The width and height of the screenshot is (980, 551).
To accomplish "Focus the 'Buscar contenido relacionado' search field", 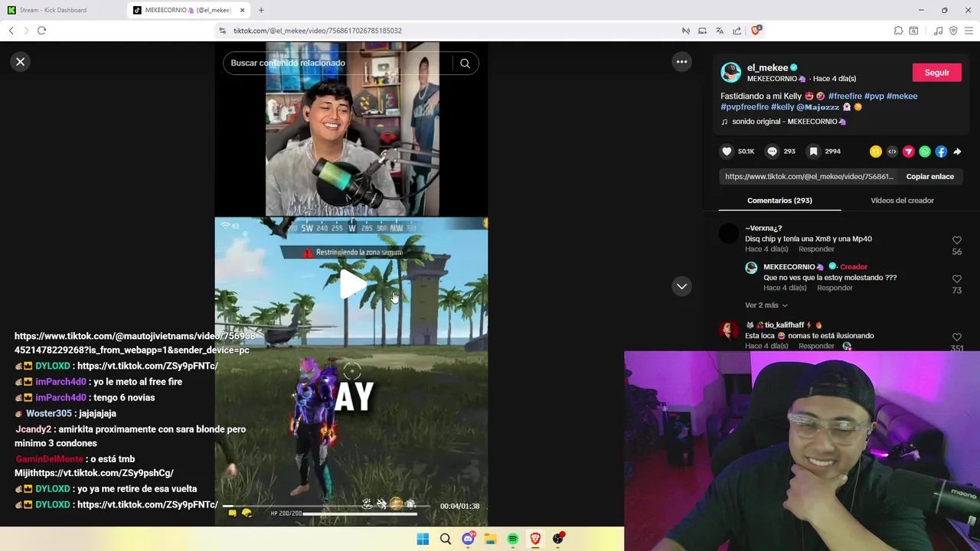I will point(338,64).
